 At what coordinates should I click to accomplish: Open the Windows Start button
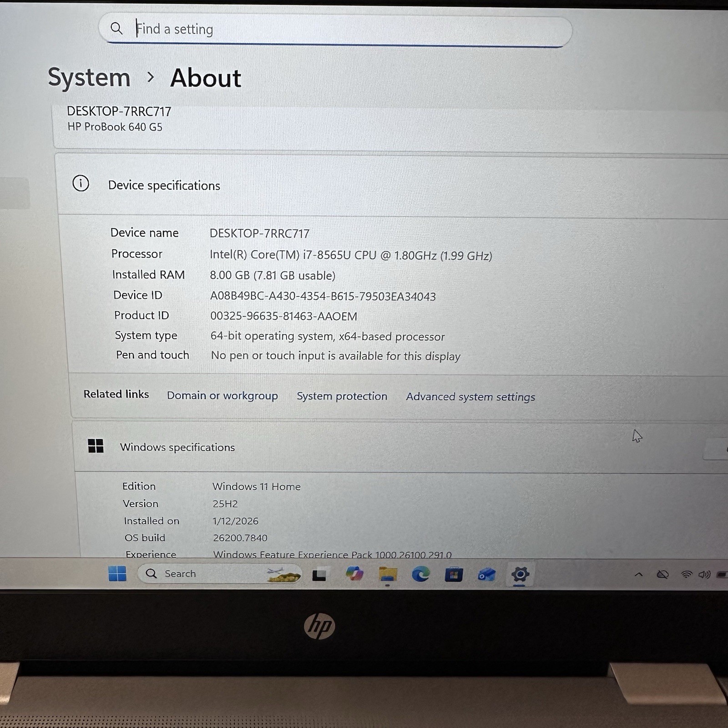(117, 573)
